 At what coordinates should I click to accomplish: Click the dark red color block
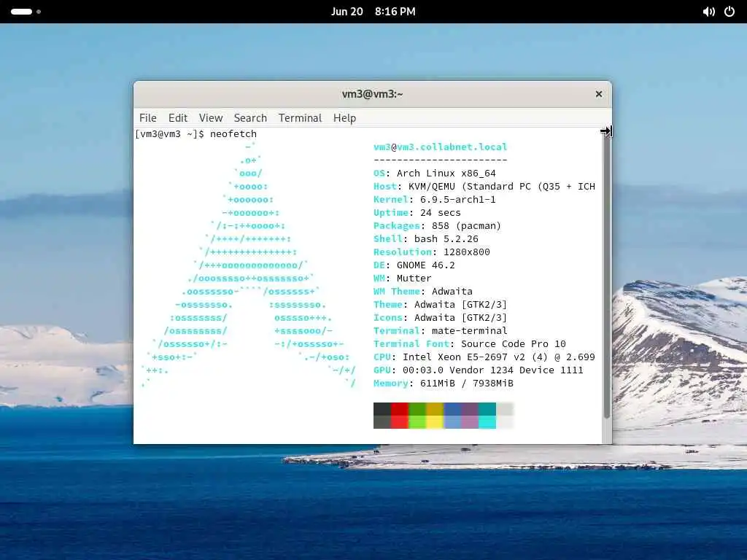point(400,409)
